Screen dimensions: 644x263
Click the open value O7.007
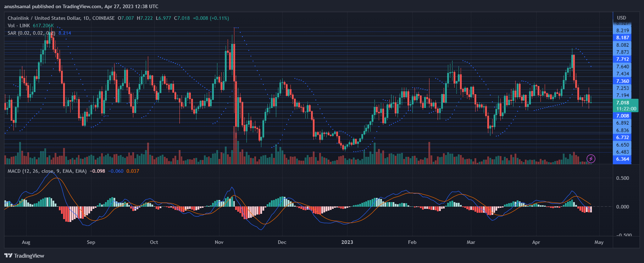click(126, 18)
